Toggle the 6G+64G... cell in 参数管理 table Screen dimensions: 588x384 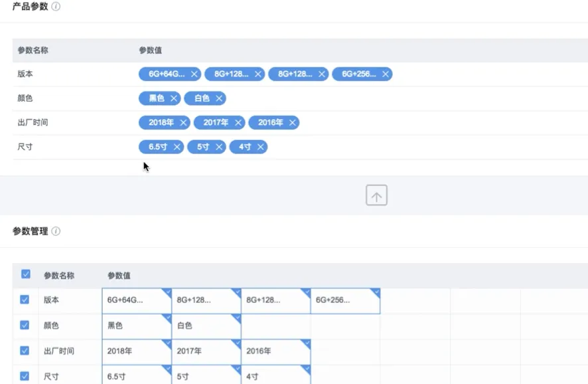coord(137,301)
